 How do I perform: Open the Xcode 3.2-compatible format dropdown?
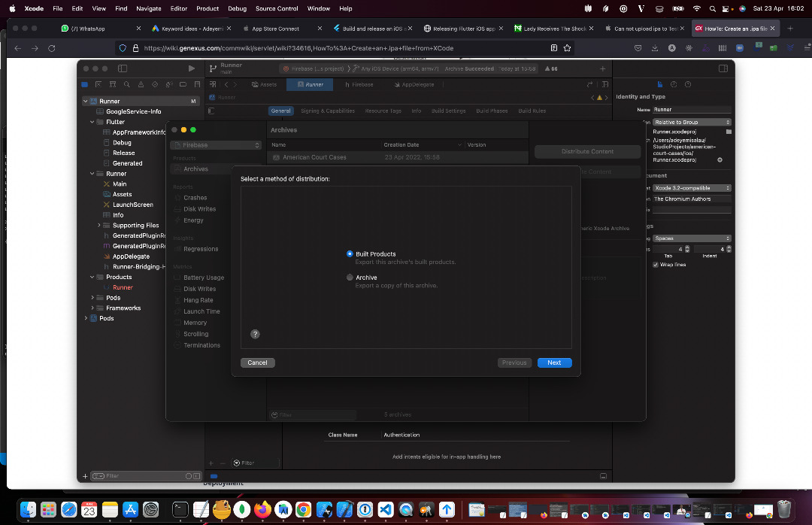click(x=691, y=187)
